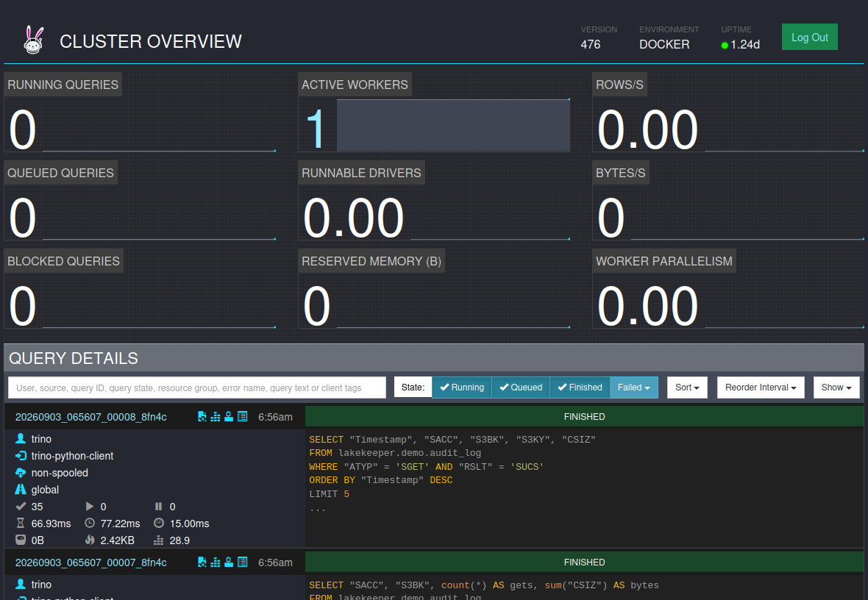Image resolution: width=868 pixels, height=600 pixels.
Task: Click the State: label
Action: 413,387
